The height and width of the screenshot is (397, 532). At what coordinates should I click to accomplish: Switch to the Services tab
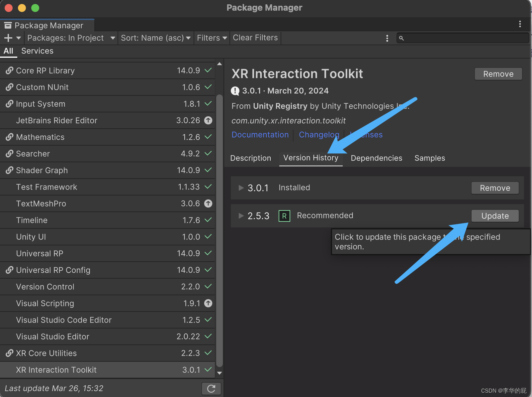pyautogui.click(x=37, y=51)
